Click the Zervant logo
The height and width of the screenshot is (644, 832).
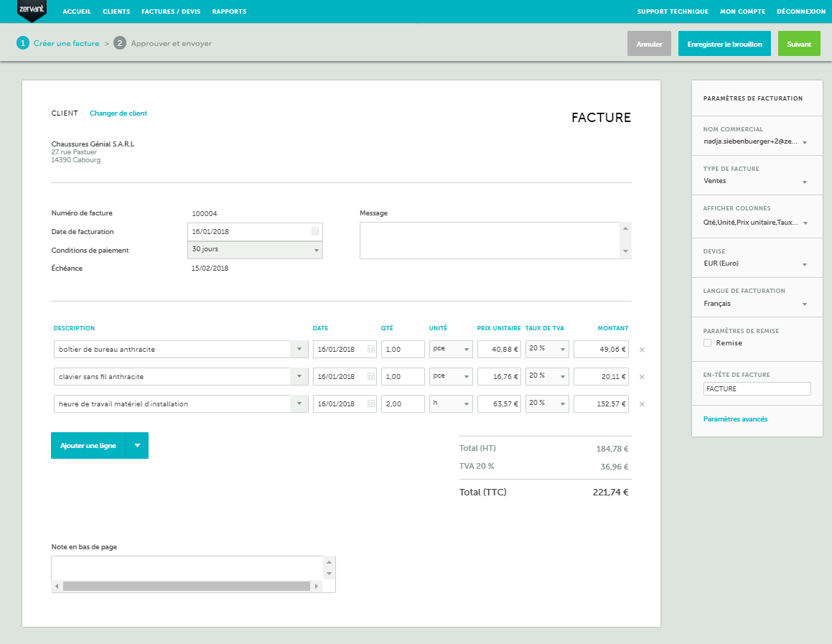[x=32, y=10]
